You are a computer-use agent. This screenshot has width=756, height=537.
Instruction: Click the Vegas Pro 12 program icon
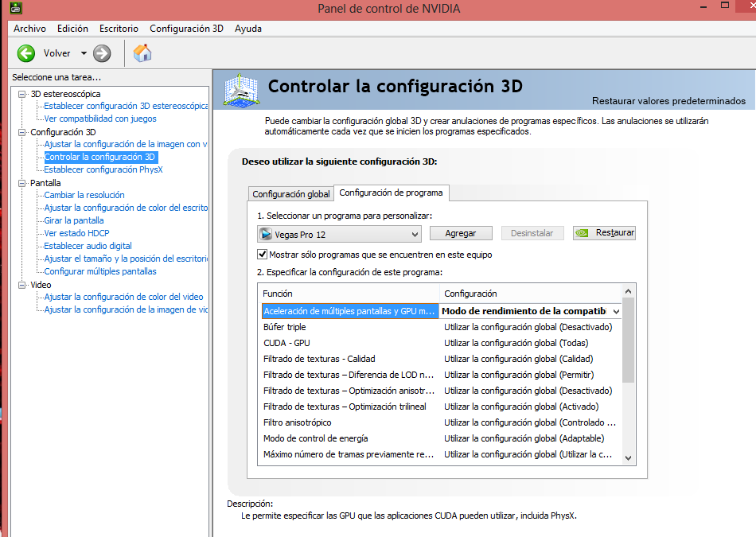click(x=266, y=234)
